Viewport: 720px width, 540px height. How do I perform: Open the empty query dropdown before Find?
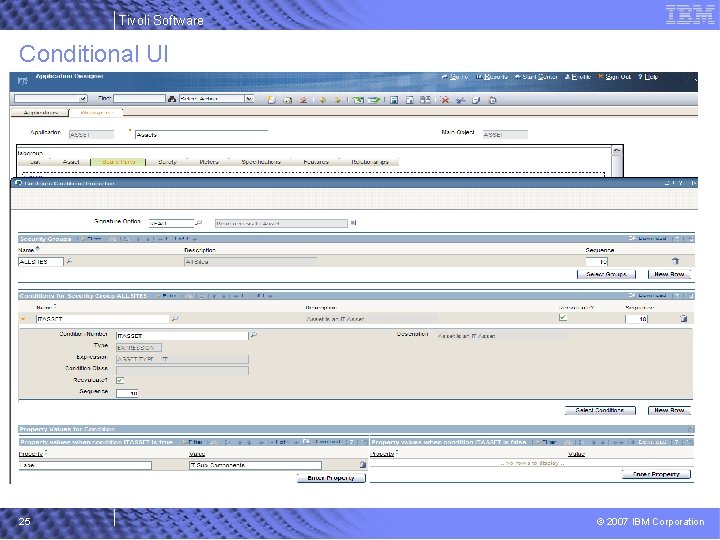point(83,99)
